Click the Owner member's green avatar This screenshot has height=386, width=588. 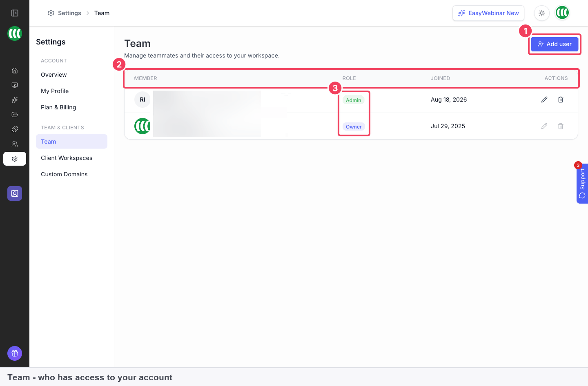point(143,126)
